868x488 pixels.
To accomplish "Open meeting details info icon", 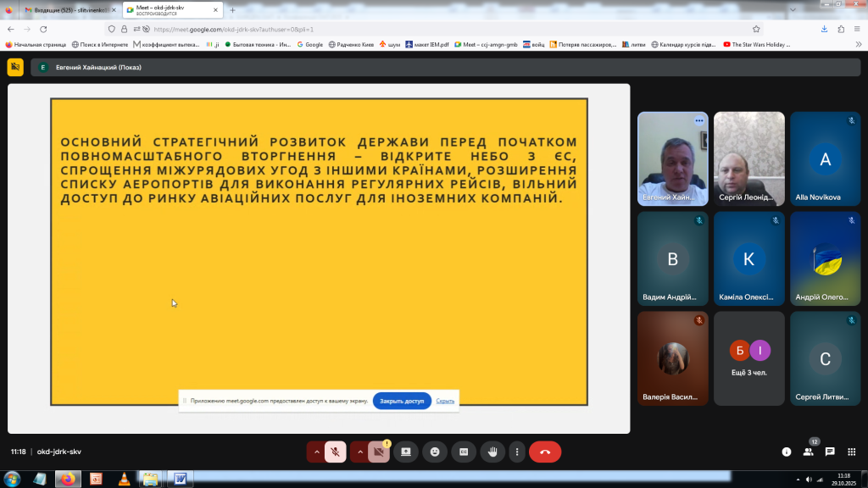I will [786, 452].
